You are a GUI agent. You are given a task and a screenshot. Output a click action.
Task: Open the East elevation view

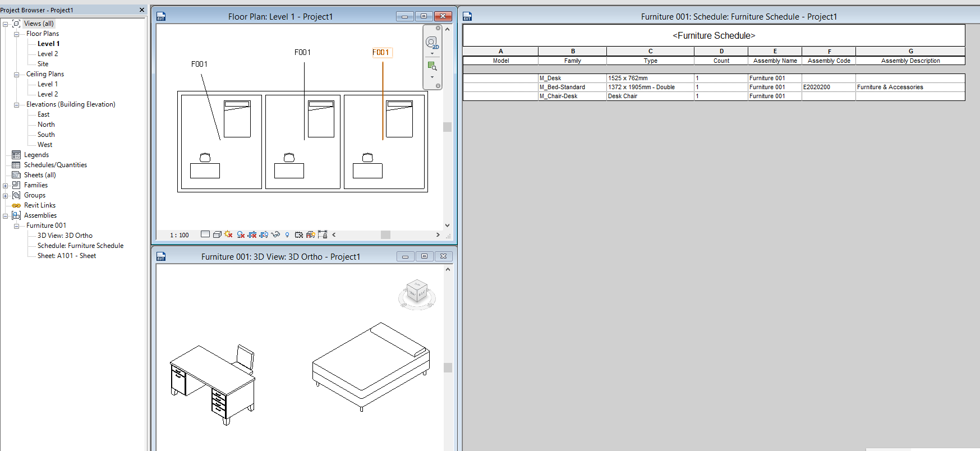(43, 114)
